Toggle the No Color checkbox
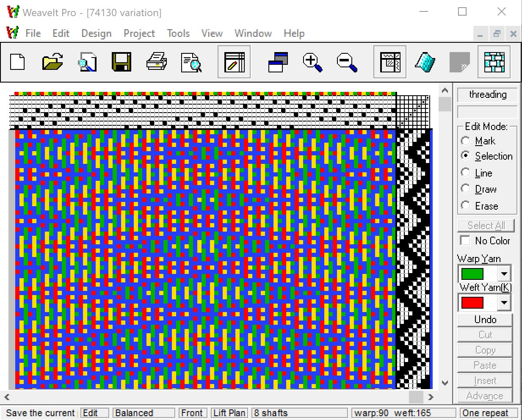 coord(464,240)
